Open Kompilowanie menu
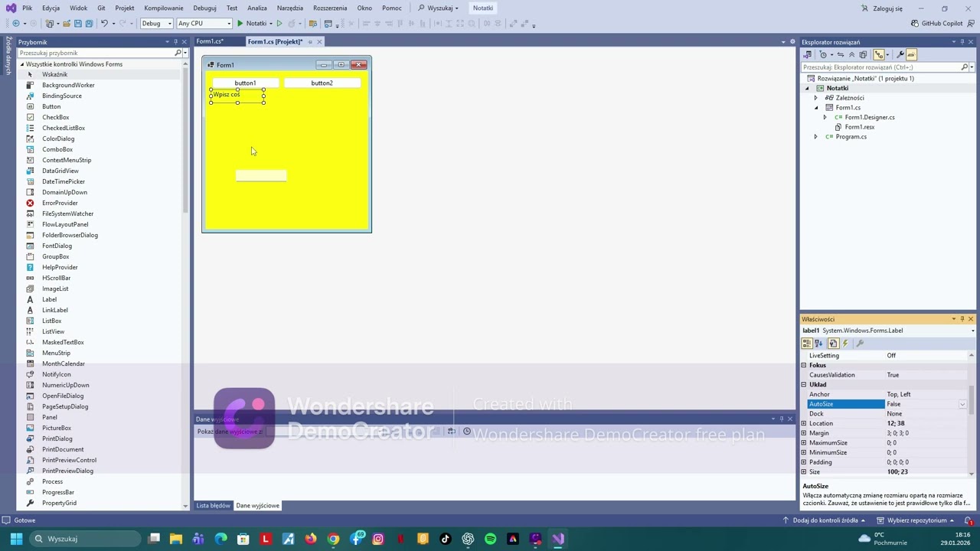 (164, 8)
